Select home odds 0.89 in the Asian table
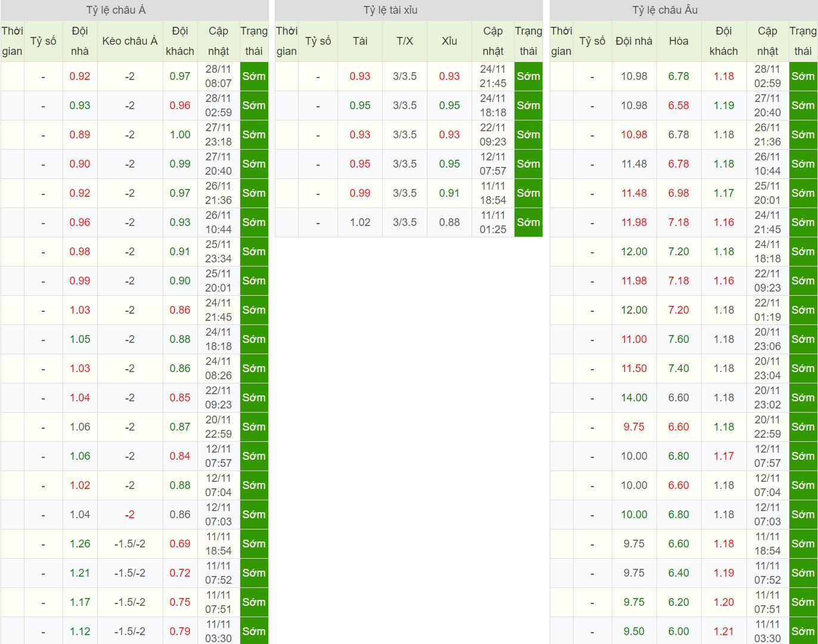The width and height of the screenshot is (818, 644). point(80,135)
